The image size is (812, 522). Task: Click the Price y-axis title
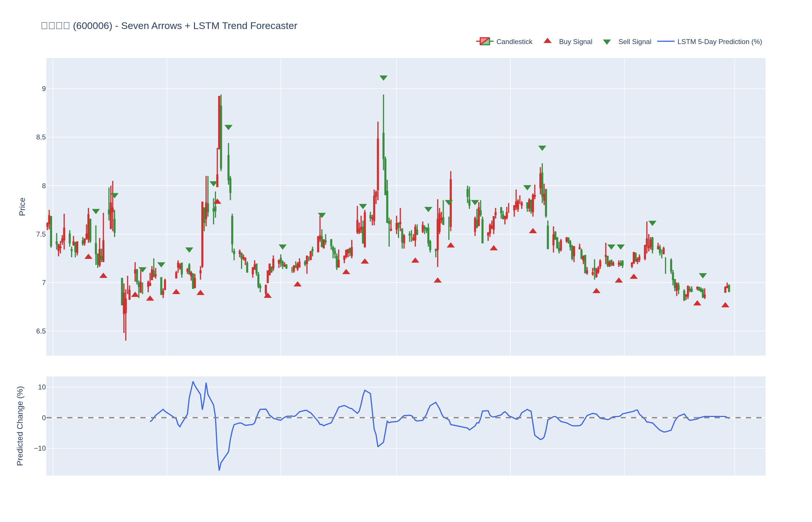tap(22, 207)
